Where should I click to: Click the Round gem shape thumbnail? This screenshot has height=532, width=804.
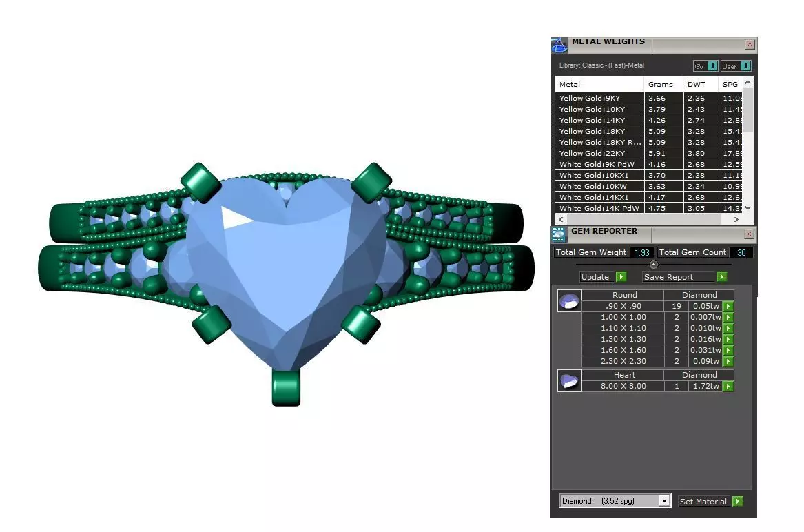[569, 301]
